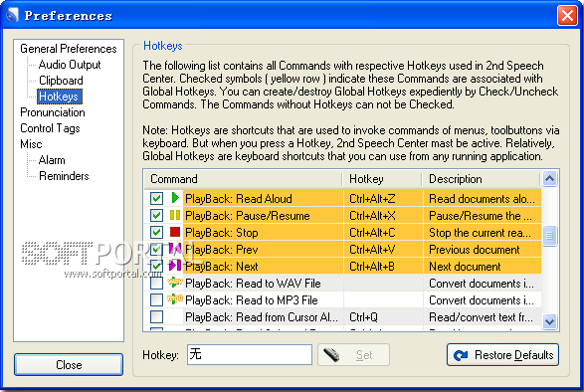Sort by the Description column header
The image size is (584, 392).
pos(482,179)
